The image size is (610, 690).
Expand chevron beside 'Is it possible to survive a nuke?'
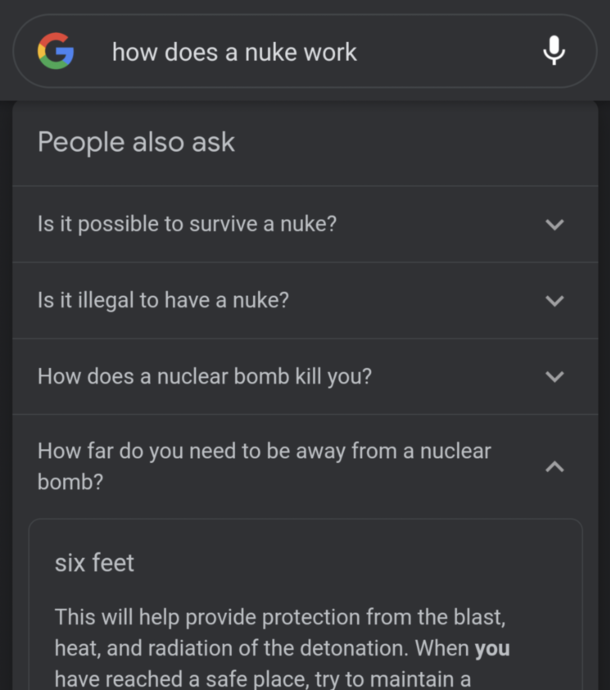[x=555, y=225]
